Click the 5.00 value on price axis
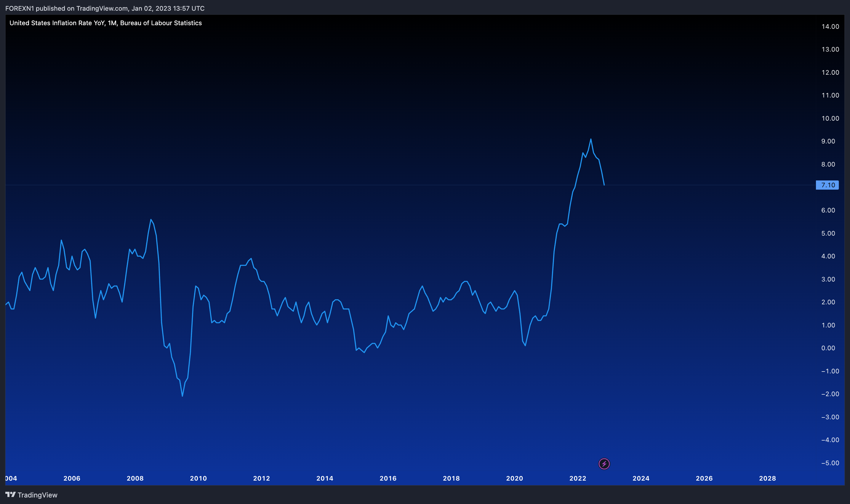 coord(828,233)
